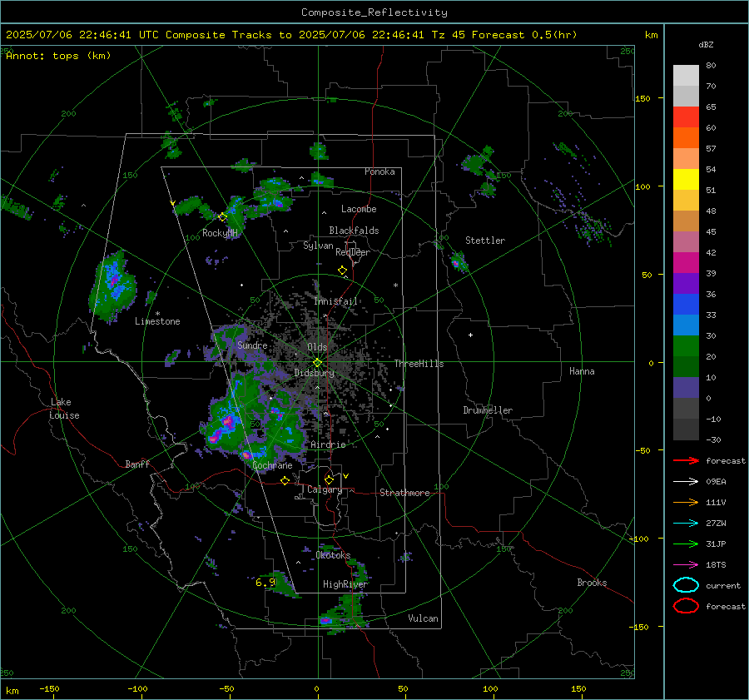Click the Strathmore label
This screenshot has width=749, height=700.
pos(405,493)
